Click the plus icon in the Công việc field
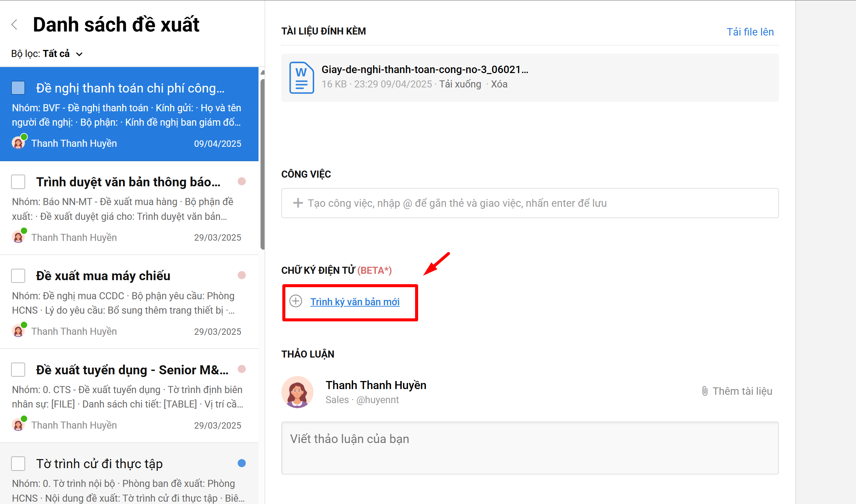Image resolution: width=856 pixels, height=504 pixels. point(298,203)
